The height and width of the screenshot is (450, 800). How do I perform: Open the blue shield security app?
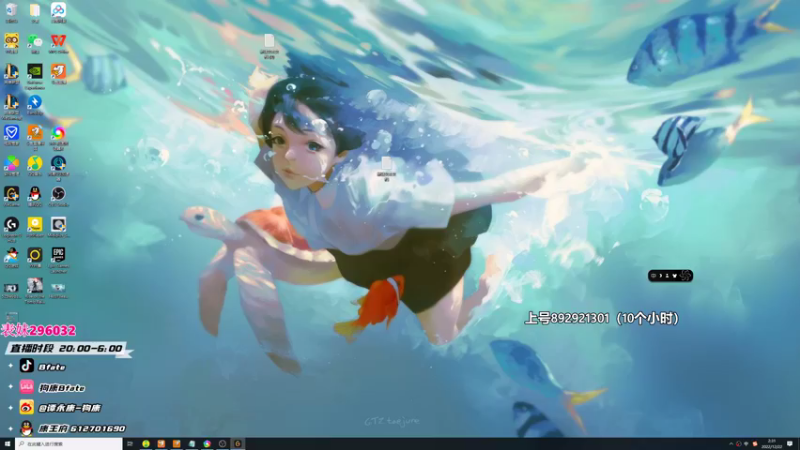click(11, 133)
